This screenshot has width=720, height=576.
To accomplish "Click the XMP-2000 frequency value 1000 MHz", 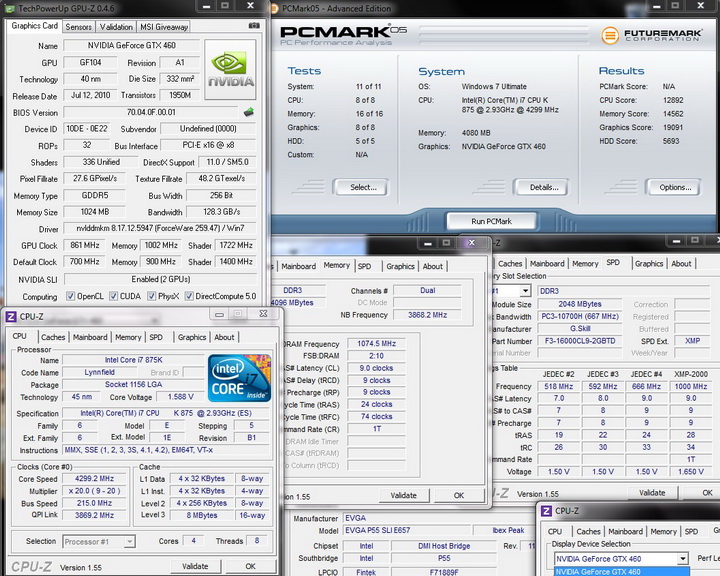I will [x=691, y=386].
